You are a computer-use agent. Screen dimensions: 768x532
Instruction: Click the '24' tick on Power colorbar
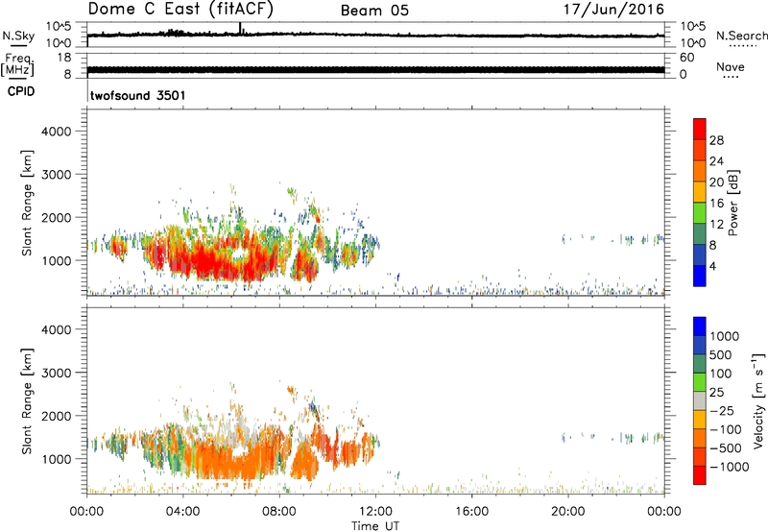coord(716,161)
